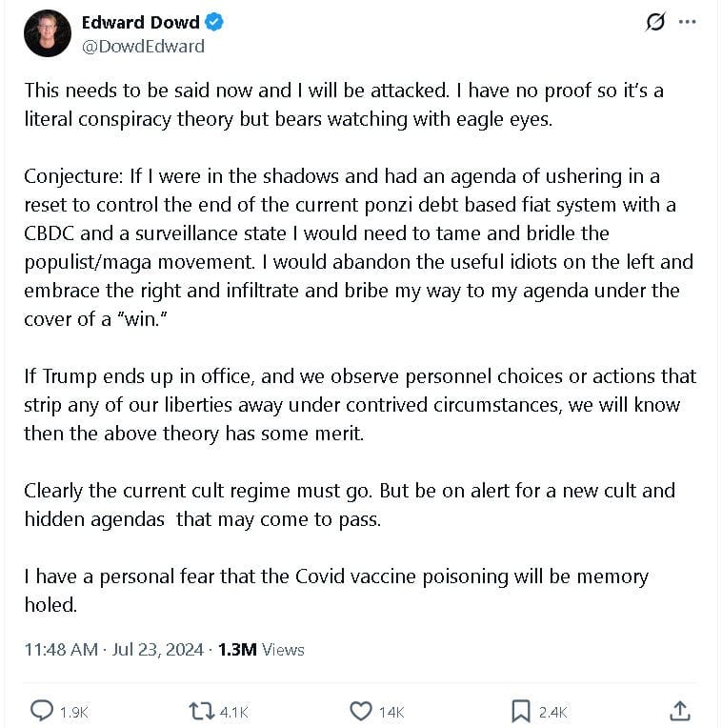Open the Grok explain-post icon

click(655, 21)
